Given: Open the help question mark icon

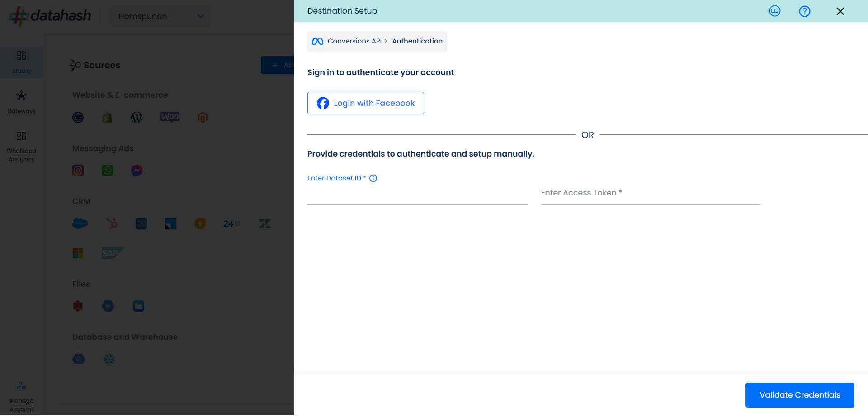Looking at the screenshot, I should [x=804, y=11].
